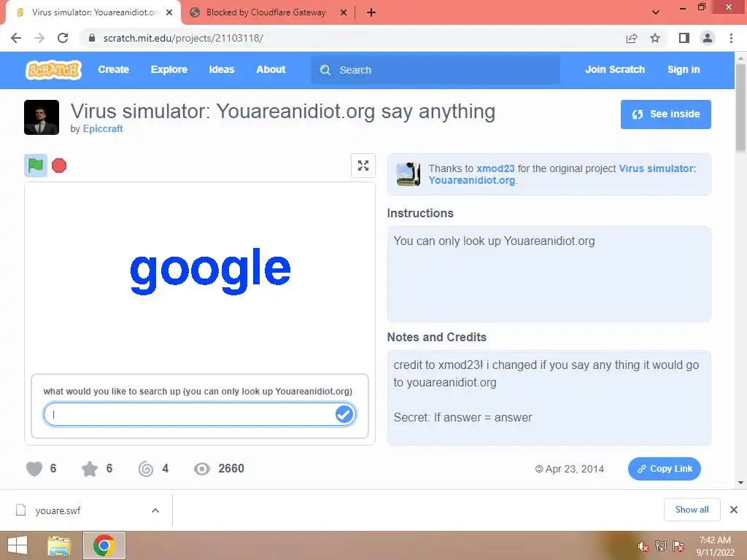The height and width of the screenshot is (560, 747).
Task: Close the Blocked by Cloudflare Gateway tab
Action: coord(344,12)
